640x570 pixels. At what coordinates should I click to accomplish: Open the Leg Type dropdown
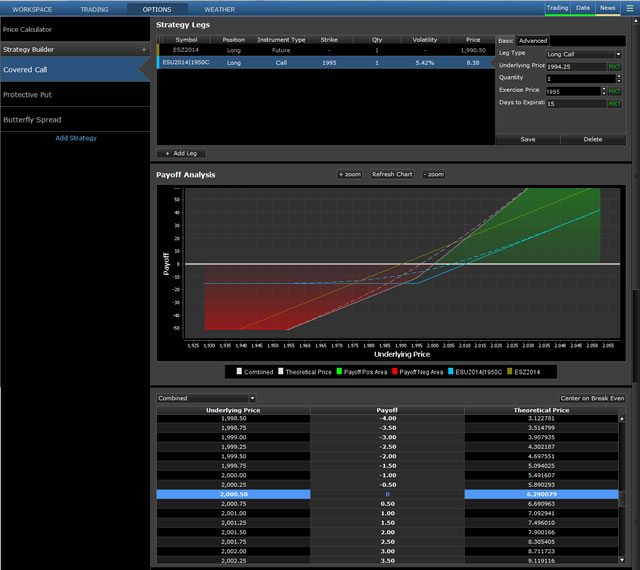point(584,54)
